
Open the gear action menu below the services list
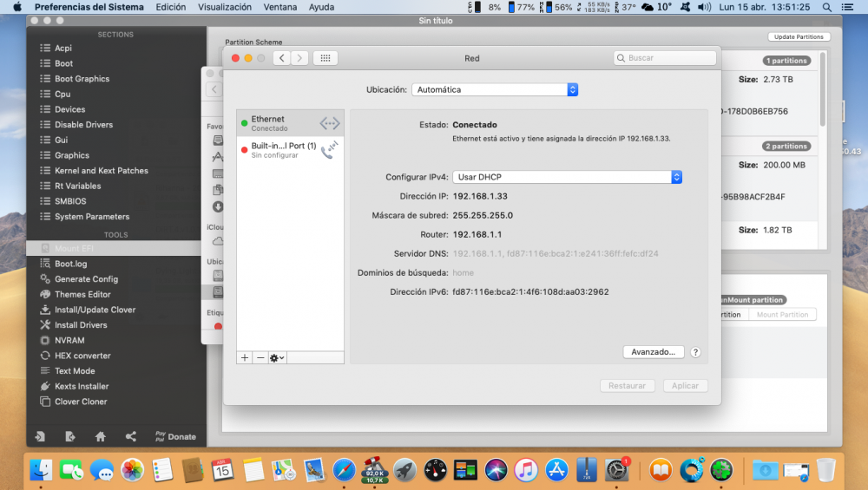(x=277, y=358)
